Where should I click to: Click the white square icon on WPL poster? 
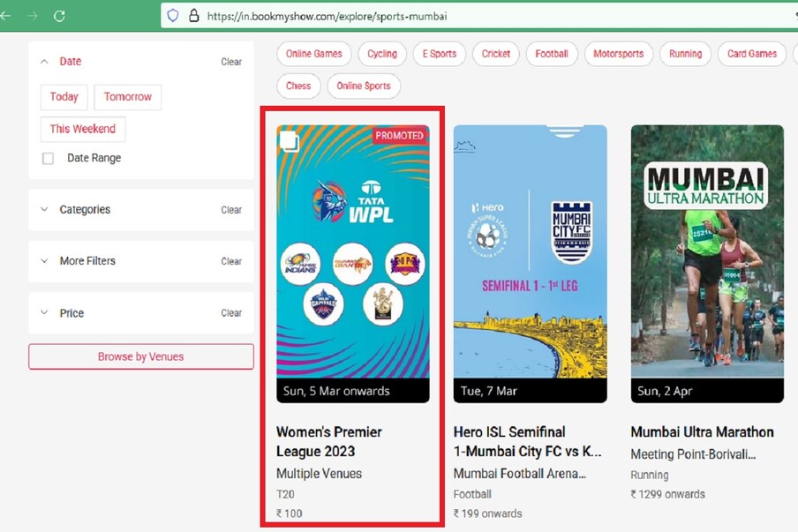point(289,141)
